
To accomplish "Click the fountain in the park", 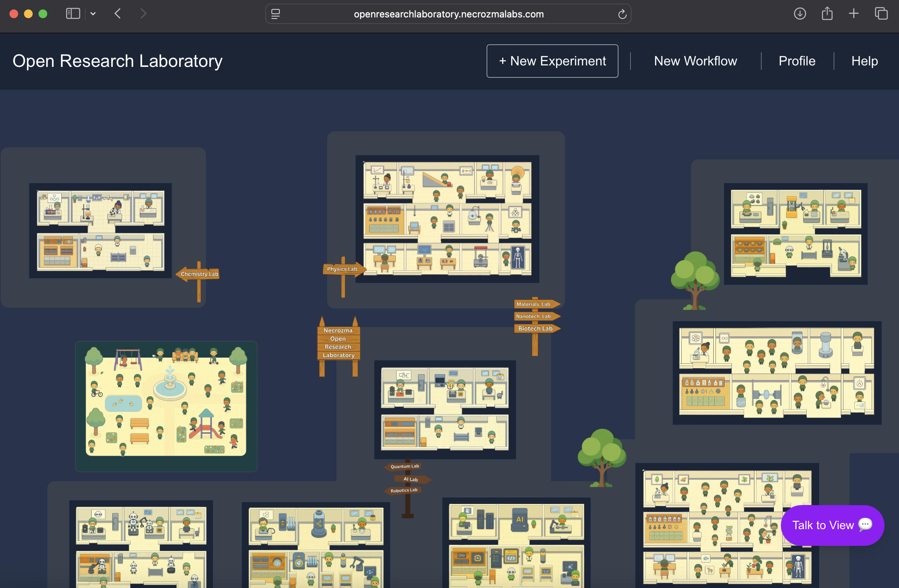I will tap(170, 384).
